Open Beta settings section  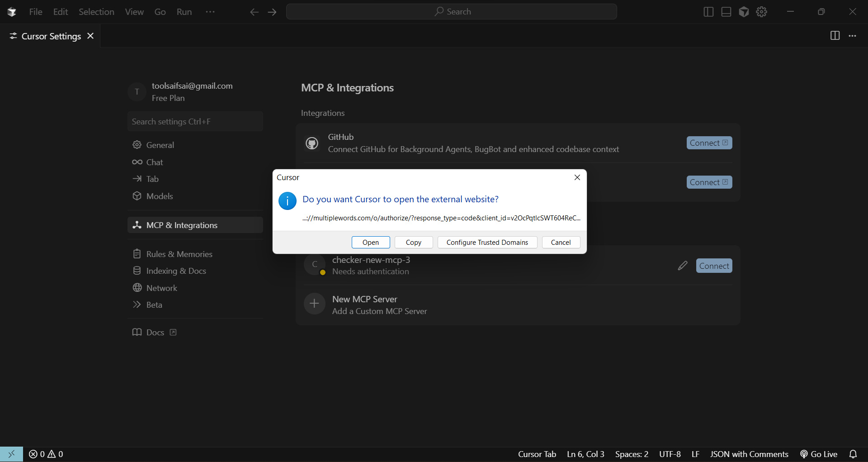[195, 305]
